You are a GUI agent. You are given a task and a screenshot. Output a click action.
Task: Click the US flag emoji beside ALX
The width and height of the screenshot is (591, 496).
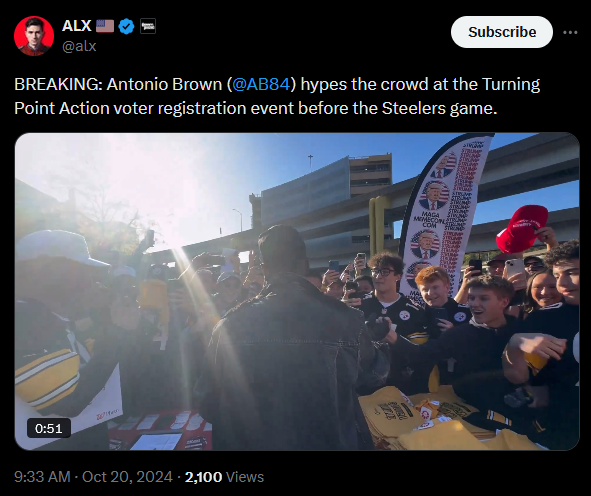[105, 26]
